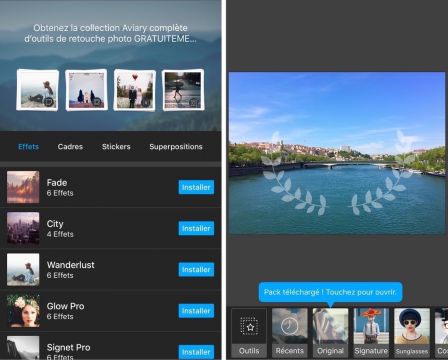Install the City effects pack
The width and height of the screenshot is (448, 360).
click(196, 228)
